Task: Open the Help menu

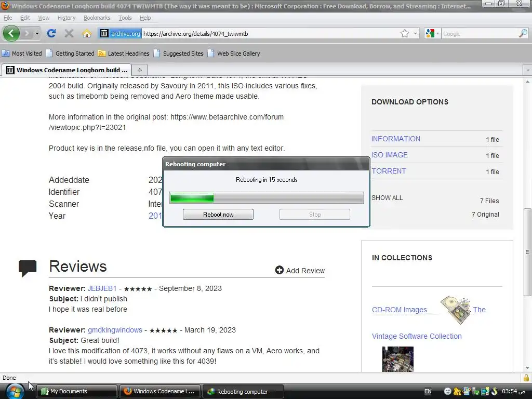Action: tap(145, 18)
